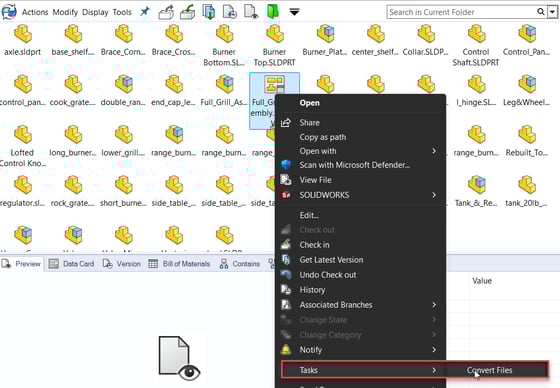Click the blue pin icon in toolbar
This screenshot has height=388, width=560.
click(x=145, y=11)
